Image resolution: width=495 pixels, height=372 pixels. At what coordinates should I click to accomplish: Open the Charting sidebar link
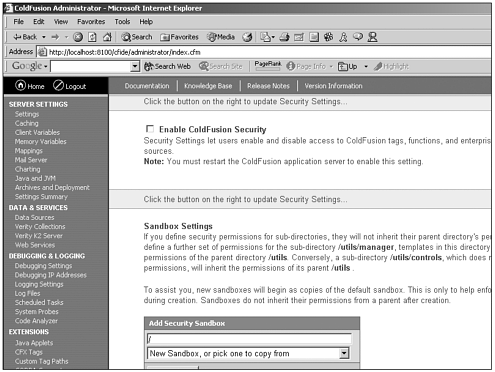point(27,169)
